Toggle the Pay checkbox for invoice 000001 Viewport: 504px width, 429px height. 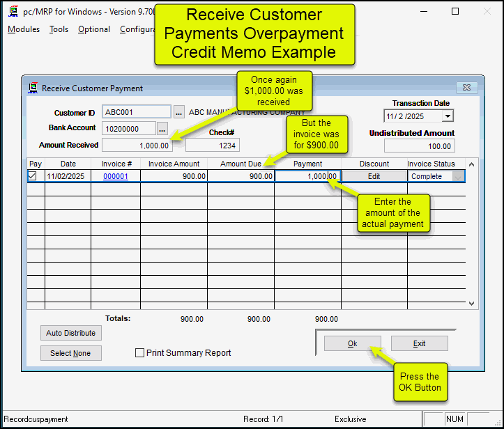[x=32, y=177]
